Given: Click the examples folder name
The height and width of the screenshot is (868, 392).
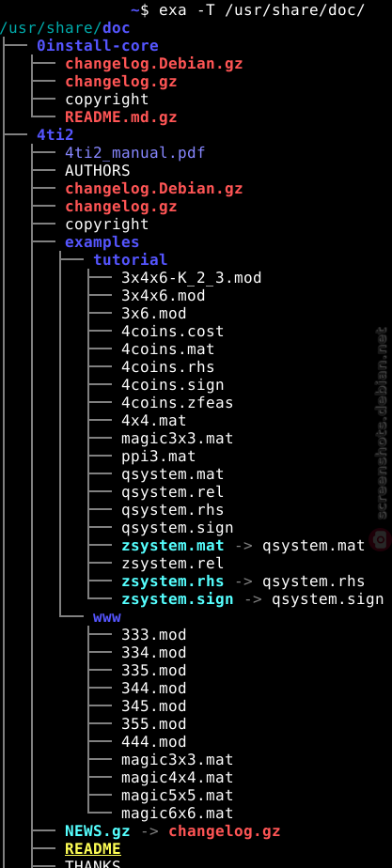Looking at the screenshot, I should tap(102, 242).
